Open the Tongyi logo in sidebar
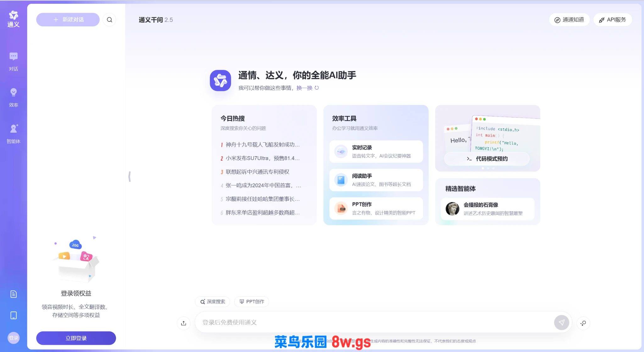 tap(14, 19)
